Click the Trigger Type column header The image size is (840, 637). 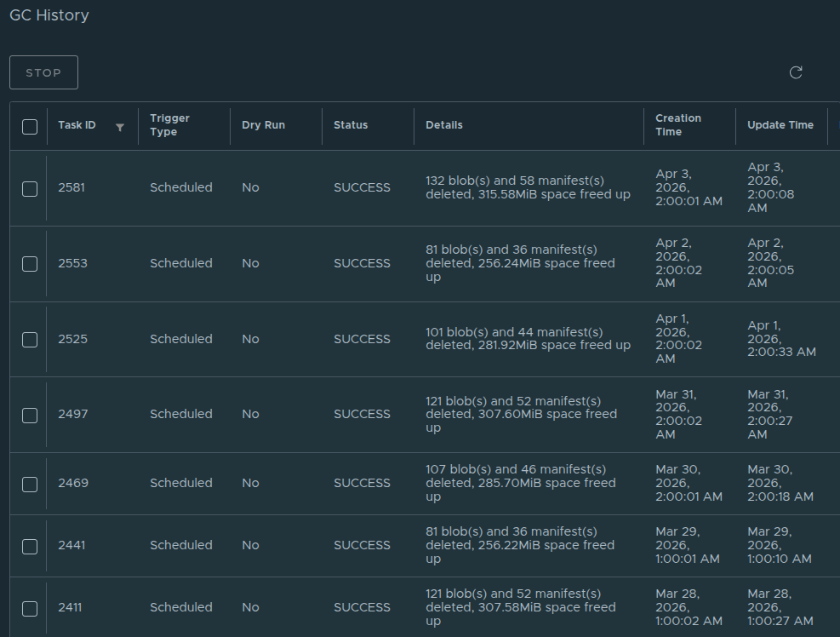point(169,125)
